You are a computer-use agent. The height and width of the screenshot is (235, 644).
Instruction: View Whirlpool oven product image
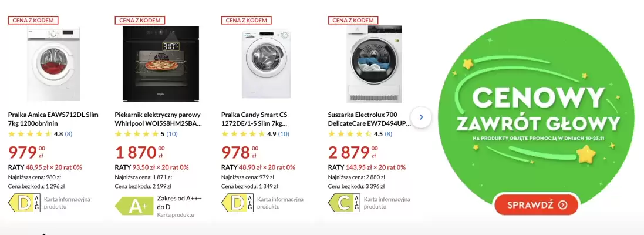click(160, 65)
